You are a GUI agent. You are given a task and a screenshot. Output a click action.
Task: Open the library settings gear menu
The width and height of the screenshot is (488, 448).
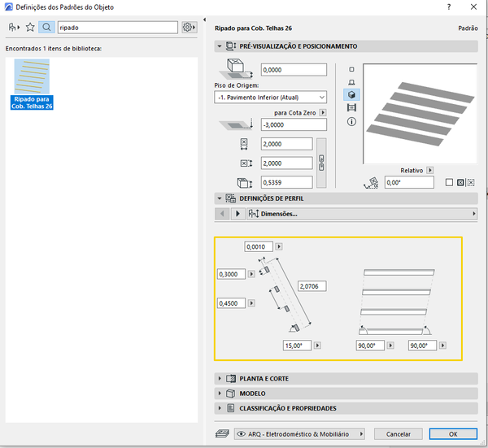189,27
